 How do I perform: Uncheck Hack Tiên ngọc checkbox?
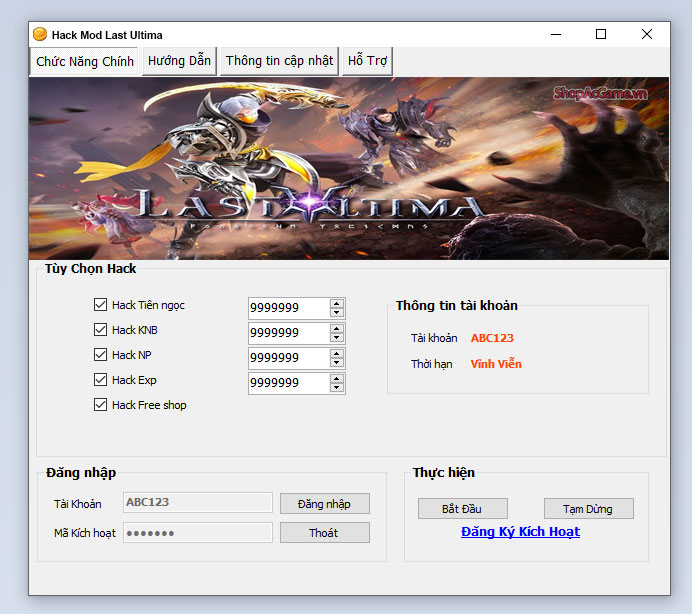click(100, 305)
